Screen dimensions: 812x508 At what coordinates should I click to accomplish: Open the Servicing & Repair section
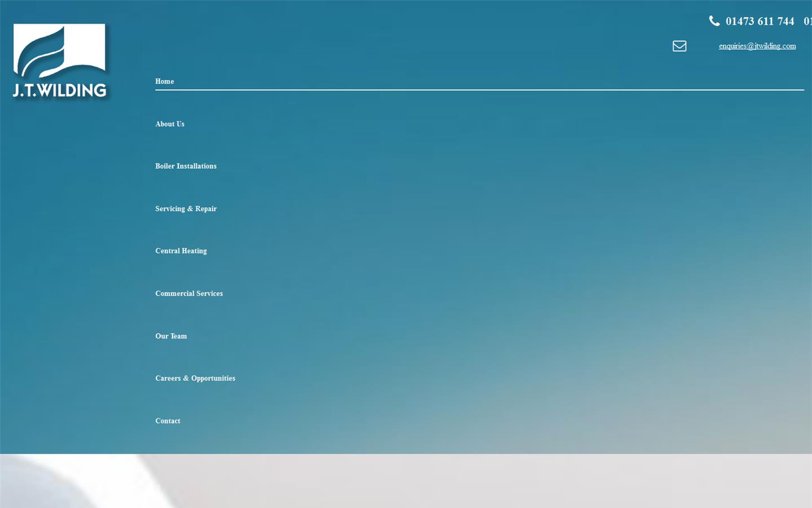click(x=186, y=209)
